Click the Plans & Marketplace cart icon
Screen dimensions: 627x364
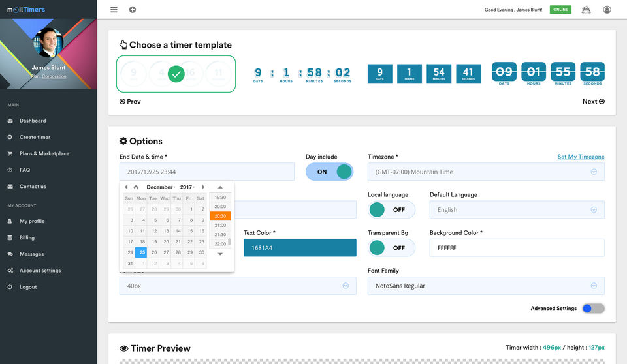pos(10,153)
